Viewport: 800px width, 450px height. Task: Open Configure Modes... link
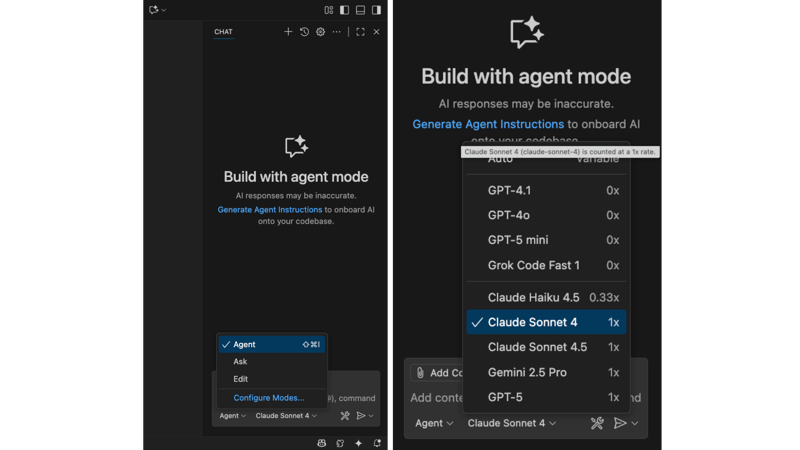click(268, 398)
